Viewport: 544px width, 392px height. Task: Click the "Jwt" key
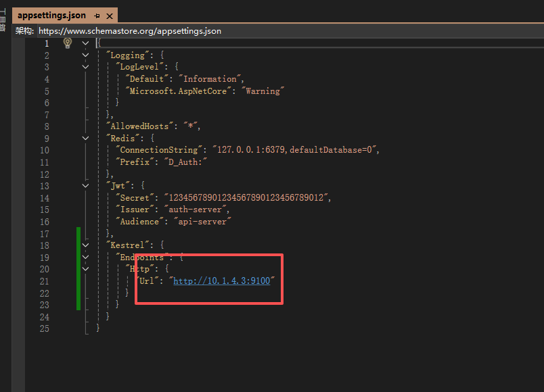pos(118,186)
